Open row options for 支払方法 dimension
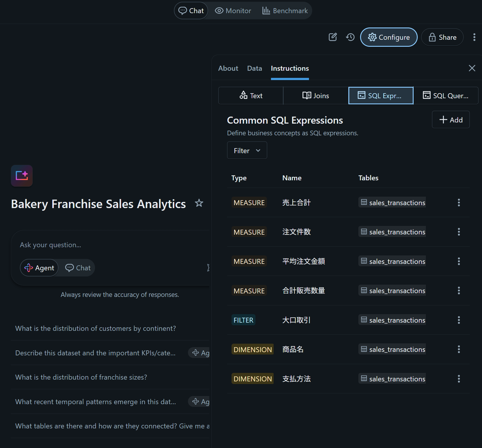 [459, 379]
